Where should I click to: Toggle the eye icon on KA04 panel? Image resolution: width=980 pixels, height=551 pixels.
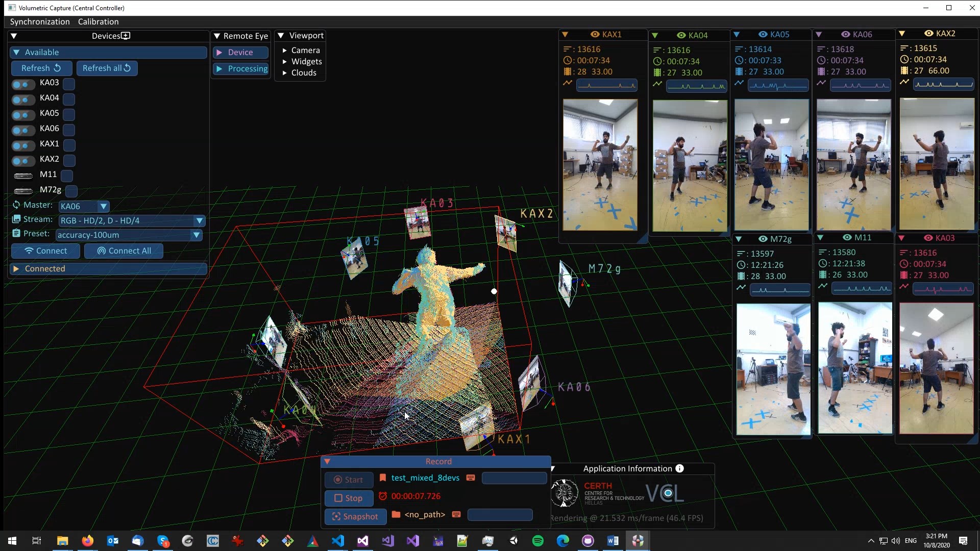(x=681, y=35)
